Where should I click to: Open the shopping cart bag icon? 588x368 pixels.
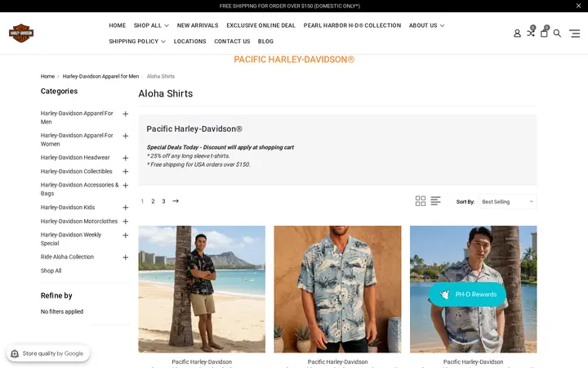(x=544, y=33)
